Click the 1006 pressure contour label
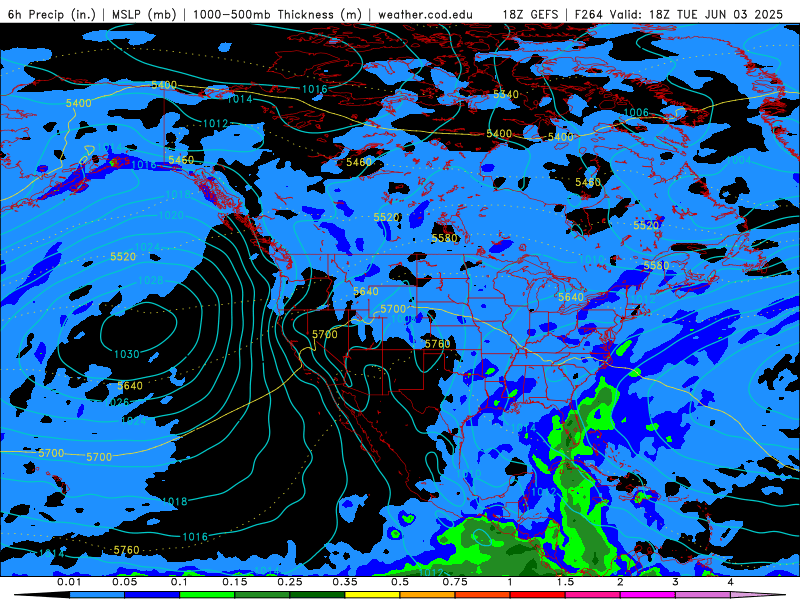This screenshot has width=800, height=600. (636, 112)
